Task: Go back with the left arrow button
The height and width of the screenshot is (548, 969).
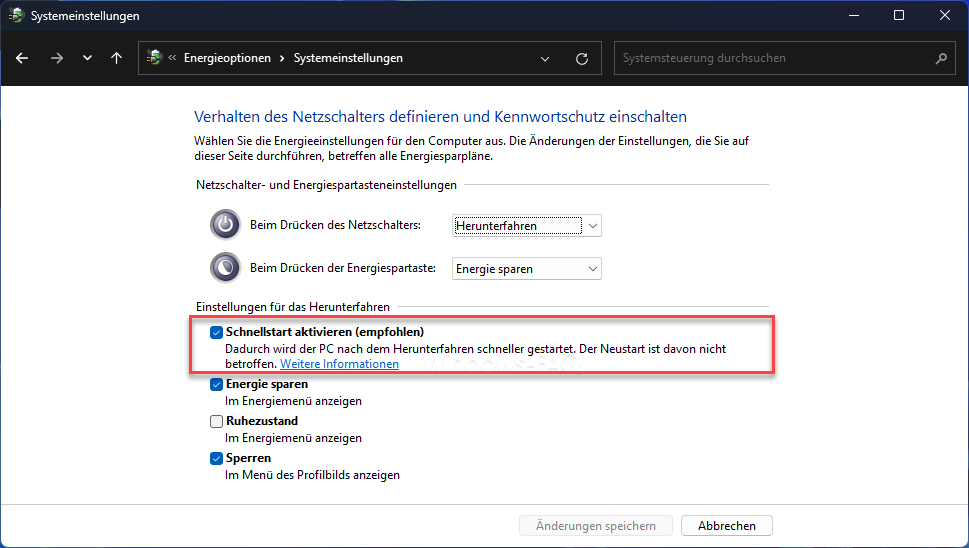Action: click(22, 58)
